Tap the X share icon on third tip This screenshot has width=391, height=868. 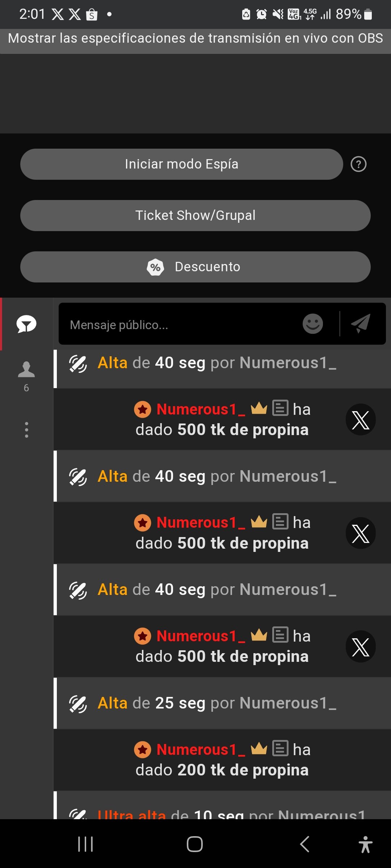(x=361, y=646)
